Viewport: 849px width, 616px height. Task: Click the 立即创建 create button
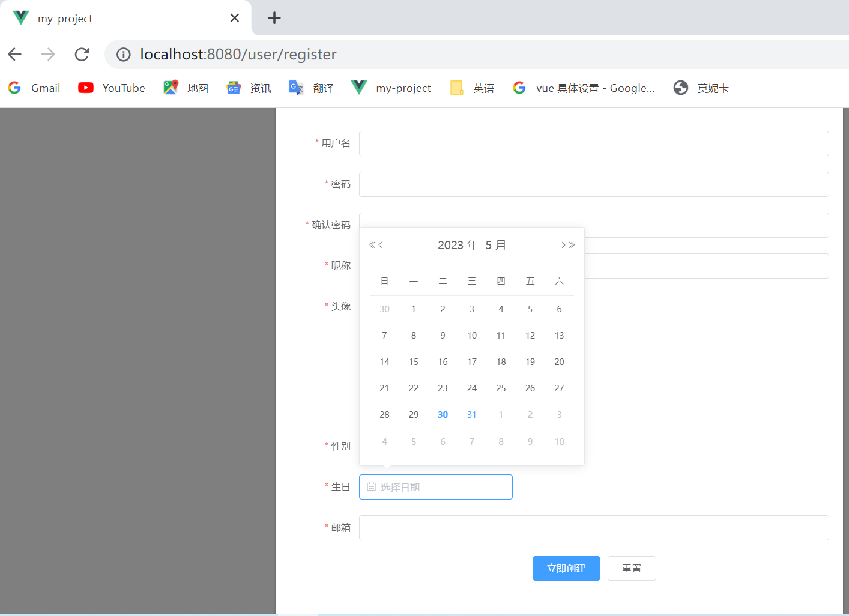(x=566, y=568)
